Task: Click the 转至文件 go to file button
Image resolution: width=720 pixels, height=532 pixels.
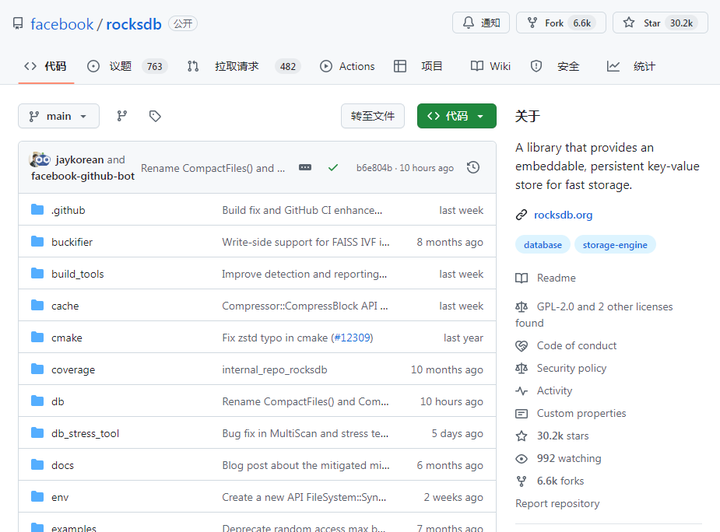Action: (372, 116)
